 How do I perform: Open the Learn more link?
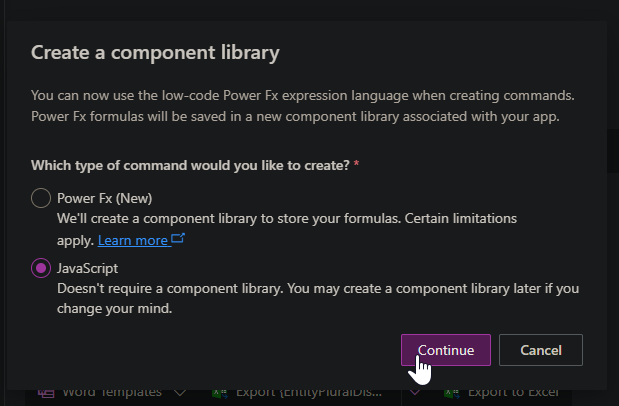tap(133, 240)
